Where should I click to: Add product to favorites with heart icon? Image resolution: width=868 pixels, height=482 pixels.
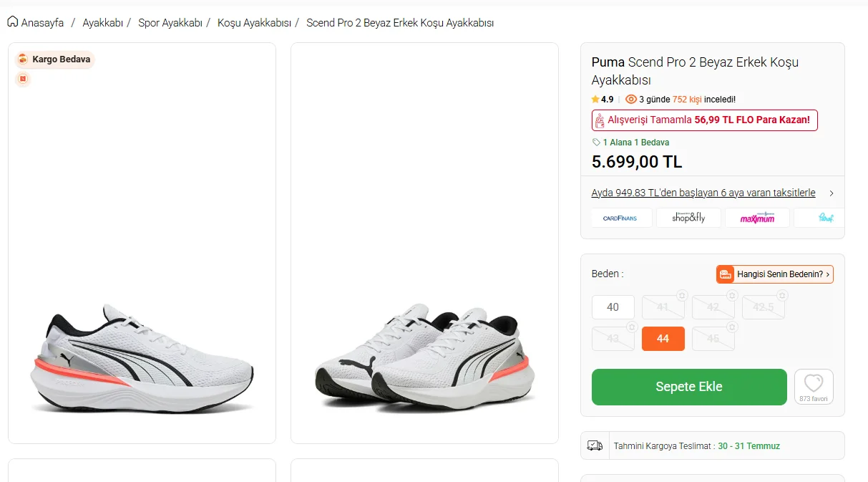(x=814, y=387)
